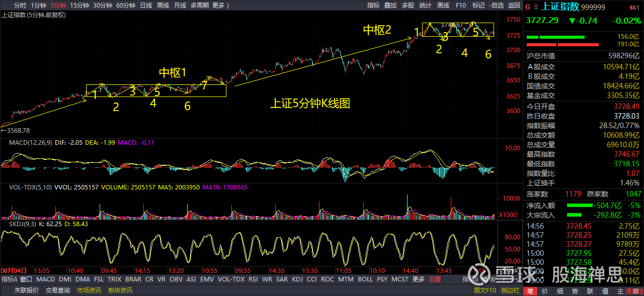Toggle the 侧边栏 sidebar
644x296 pixels.
click(x=509, y=290)
